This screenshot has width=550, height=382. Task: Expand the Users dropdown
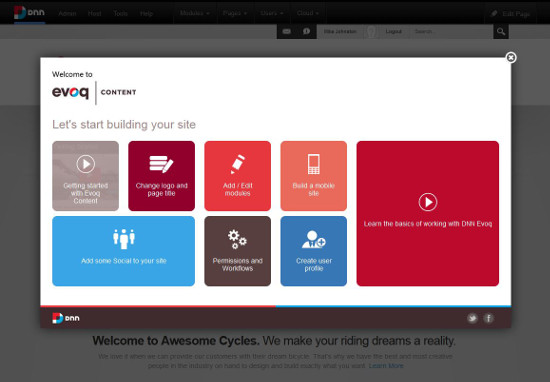[x=271, y=13]
